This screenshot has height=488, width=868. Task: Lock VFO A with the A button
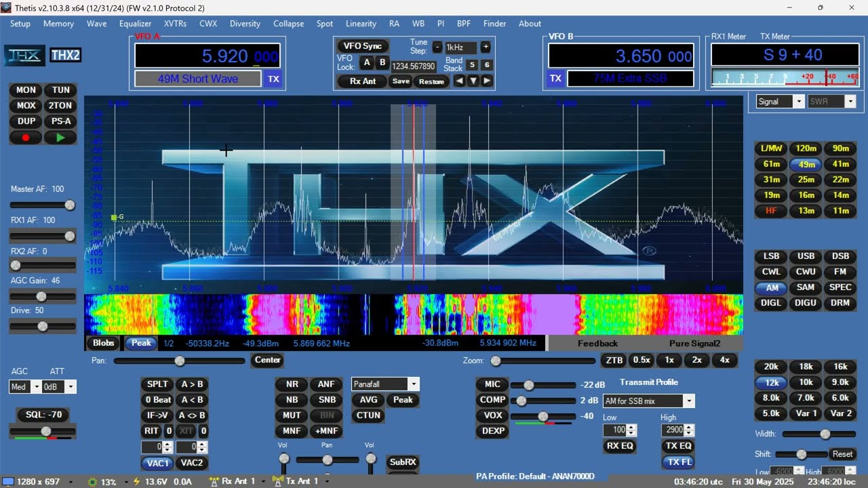point(366,63)
